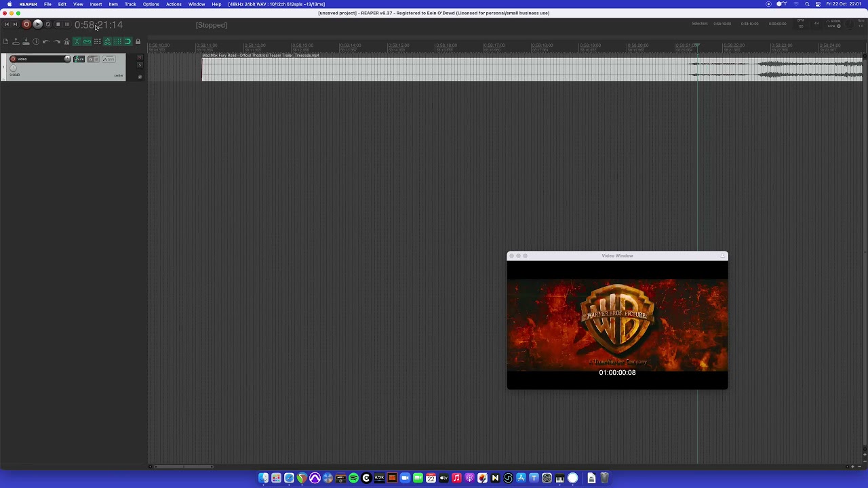Toggle ripple editing toolbar icon
The height and width of the screenshot is (488, 868).
pos(98,41)
